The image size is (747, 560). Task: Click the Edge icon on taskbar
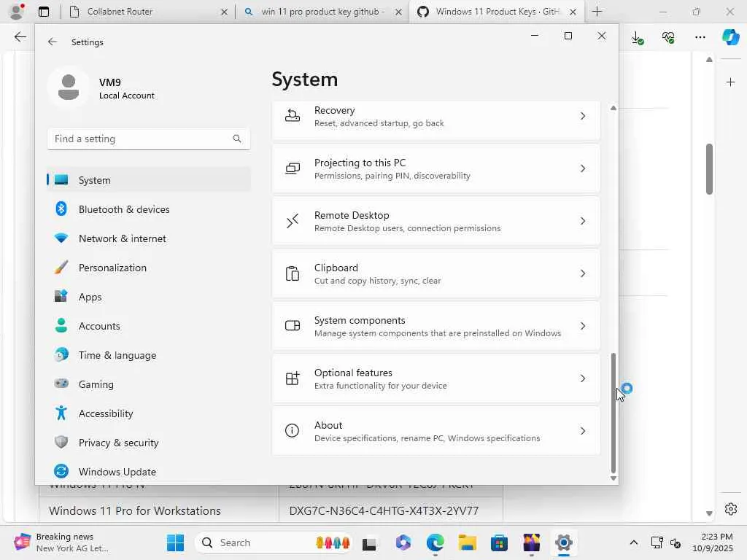click(435, 542)
